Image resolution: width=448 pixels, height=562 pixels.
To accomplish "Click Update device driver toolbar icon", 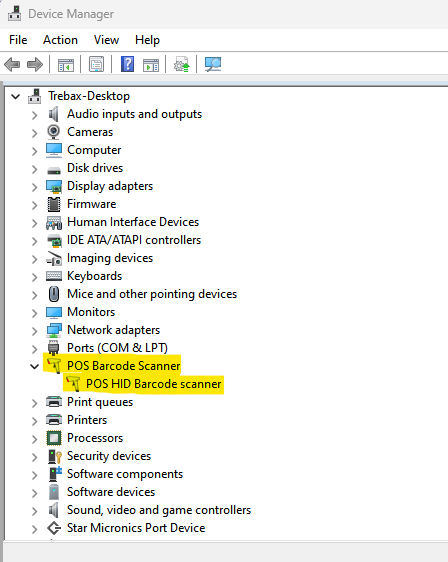I will [182, 65].
